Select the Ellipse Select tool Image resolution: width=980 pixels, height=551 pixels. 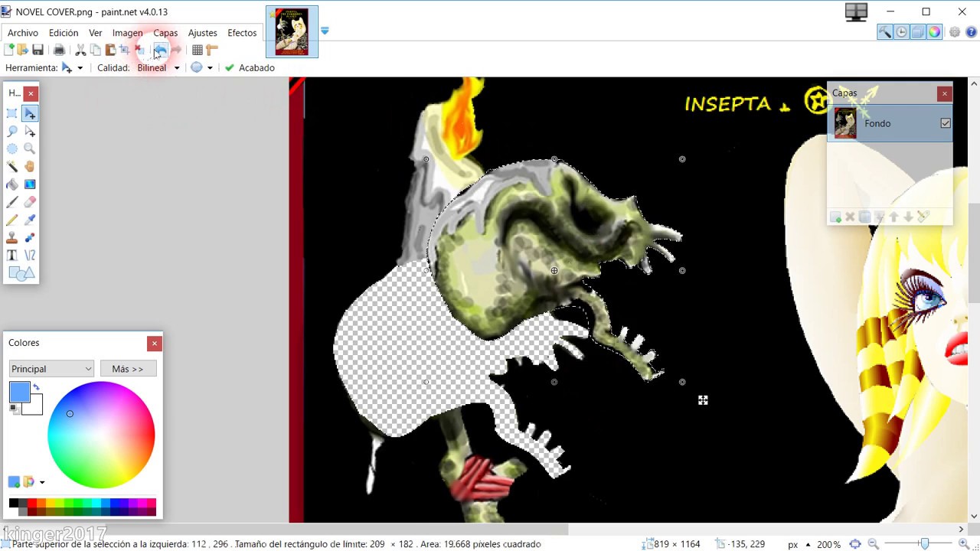click(x=12, y=148)
